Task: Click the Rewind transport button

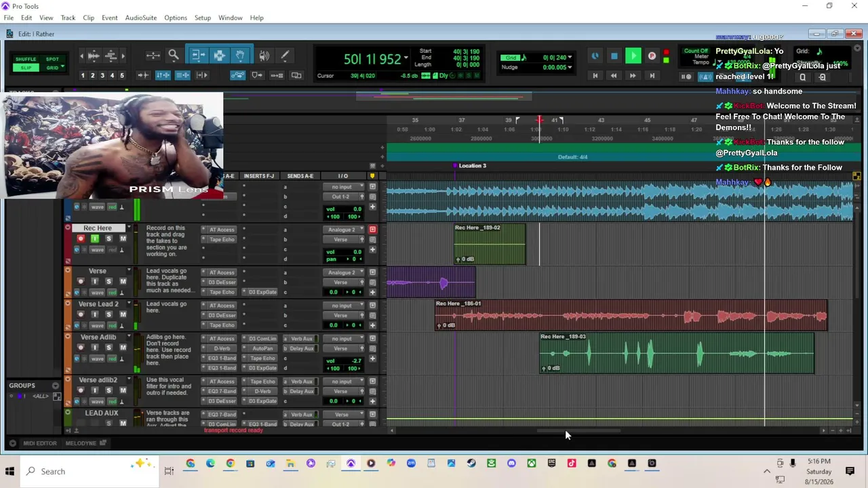Action: coord(614,76)
